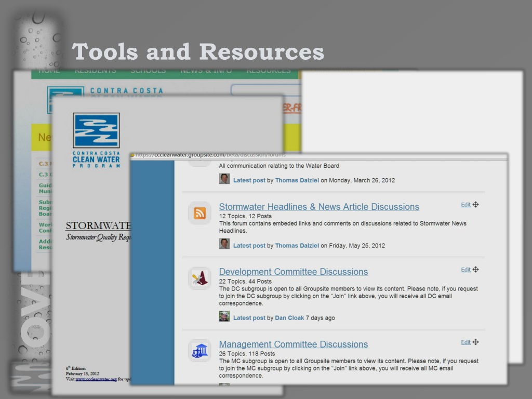
Task: Select NEWS & INFO in the website navigation
Action: 206,71
